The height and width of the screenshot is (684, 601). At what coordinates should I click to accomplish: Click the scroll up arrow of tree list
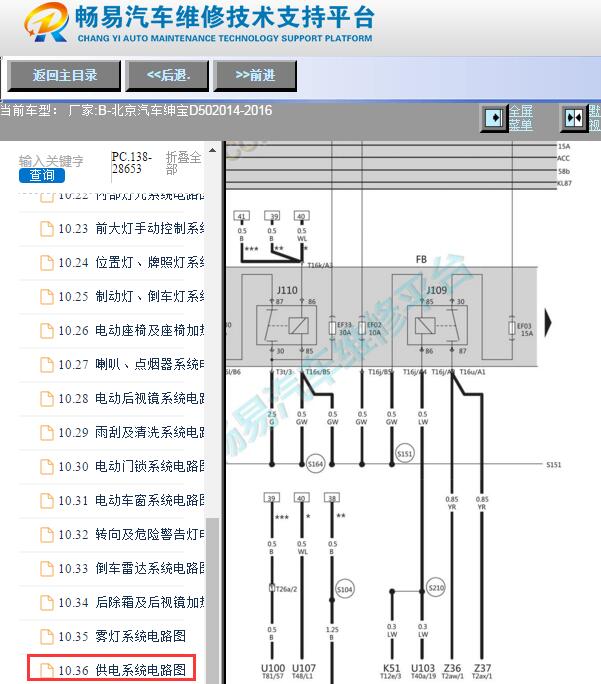point(212,150)
